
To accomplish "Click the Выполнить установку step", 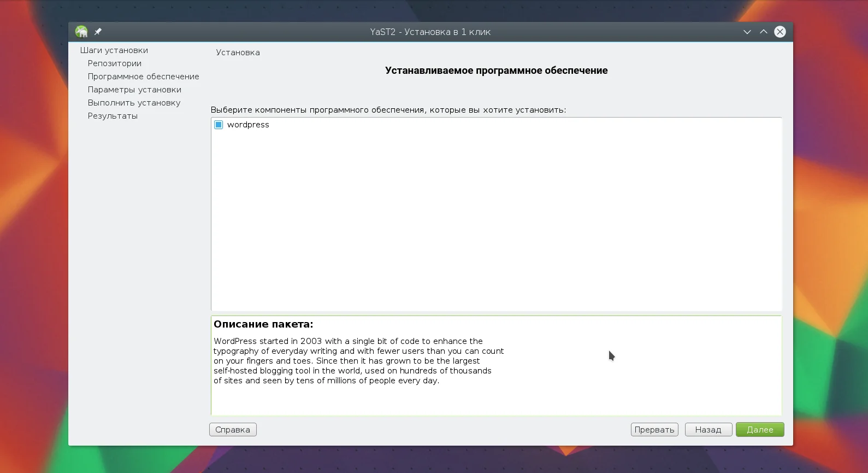I will [134, 103].
